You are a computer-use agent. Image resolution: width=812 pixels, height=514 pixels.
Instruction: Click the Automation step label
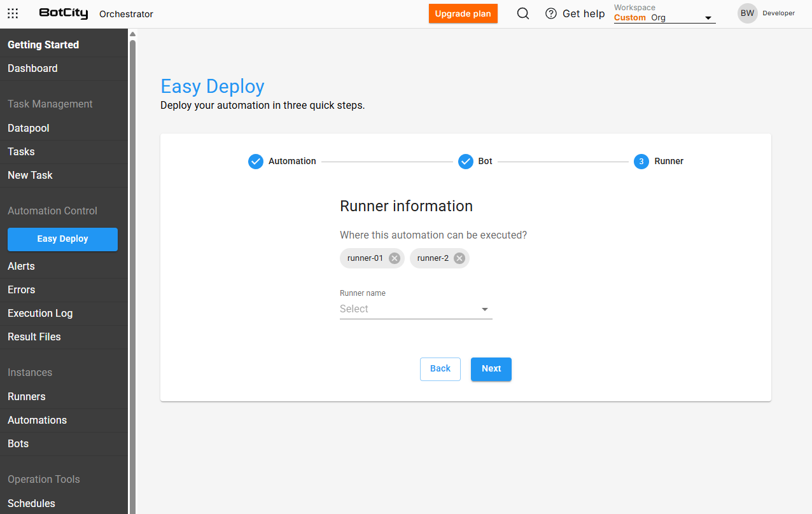(292, 162)
